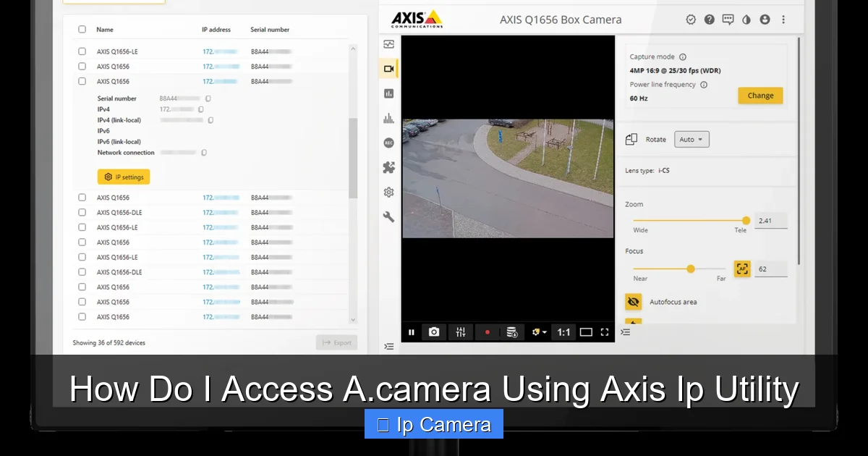Select the Video section camera icon
Viewport: 868px width, 456px height.
pos(389,69)
